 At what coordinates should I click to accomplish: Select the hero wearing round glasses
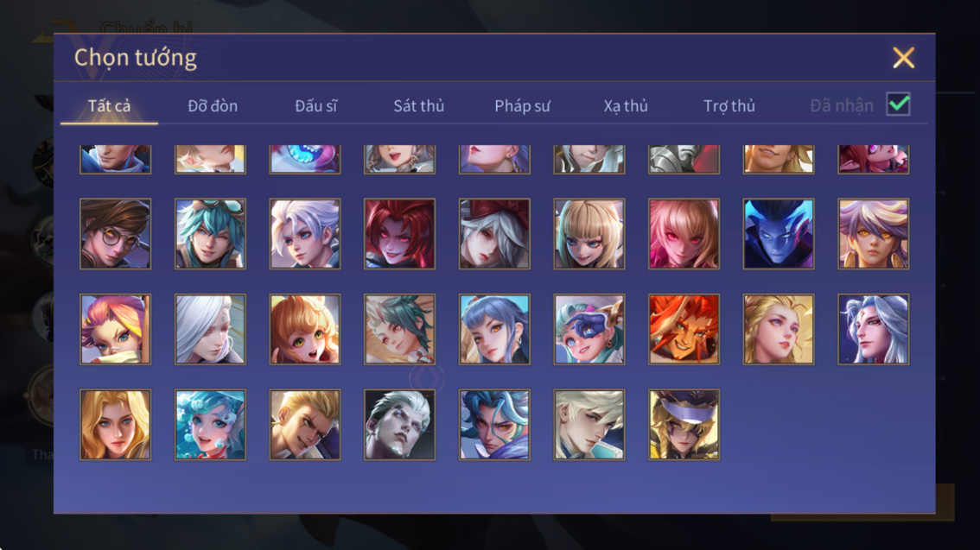point(116,234)
